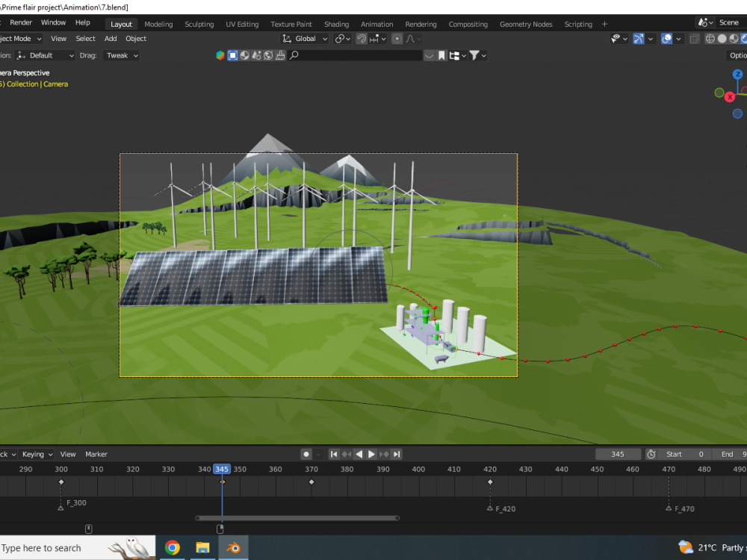Play the animation
The image size is (747, 560).
tap(371, 453)
